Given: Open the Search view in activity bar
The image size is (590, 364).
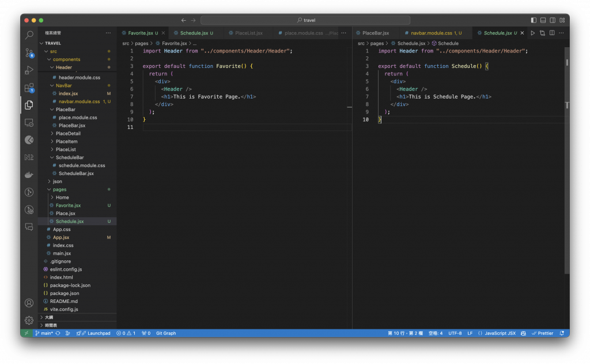Looking at the screenshot, I should (29, 35).
